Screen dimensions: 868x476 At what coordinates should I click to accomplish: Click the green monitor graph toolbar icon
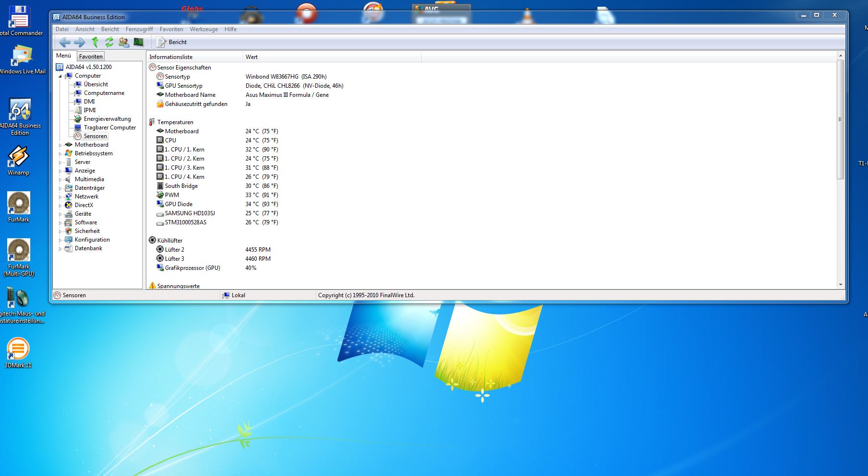tap(139, 42)
